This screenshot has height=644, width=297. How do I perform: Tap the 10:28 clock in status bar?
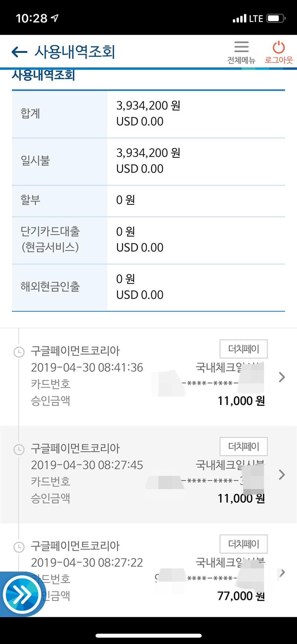pos(32,19)
